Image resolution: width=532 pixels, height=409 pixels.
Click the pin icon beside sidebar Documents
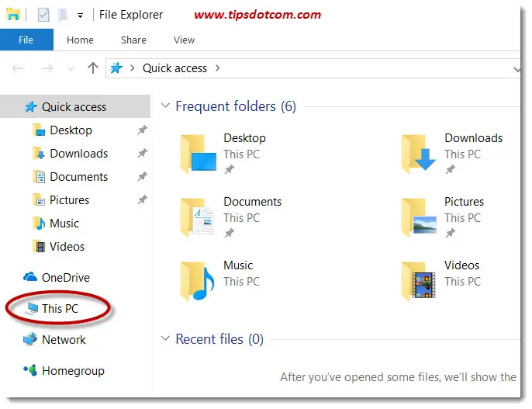[143, 176]
